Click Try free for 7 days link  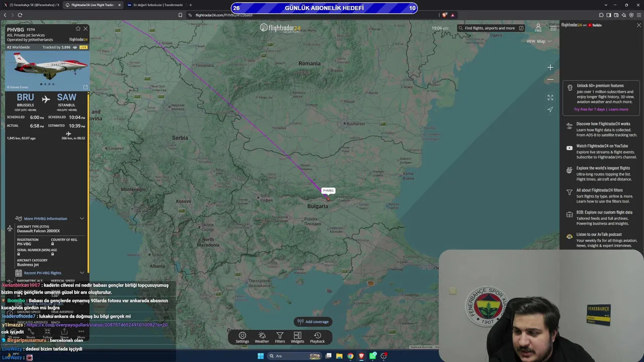click(590, 109)
